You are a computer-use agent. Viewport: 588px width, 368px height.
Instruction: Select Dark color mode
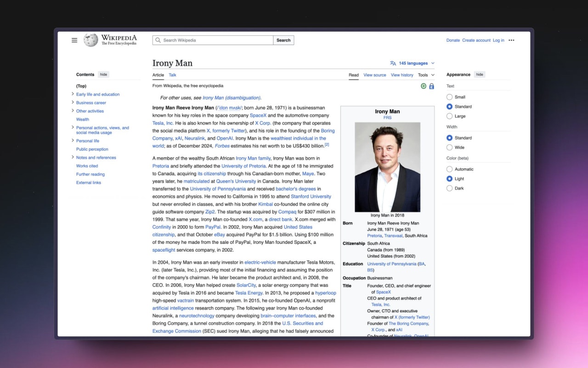click(x=450, y=189)
